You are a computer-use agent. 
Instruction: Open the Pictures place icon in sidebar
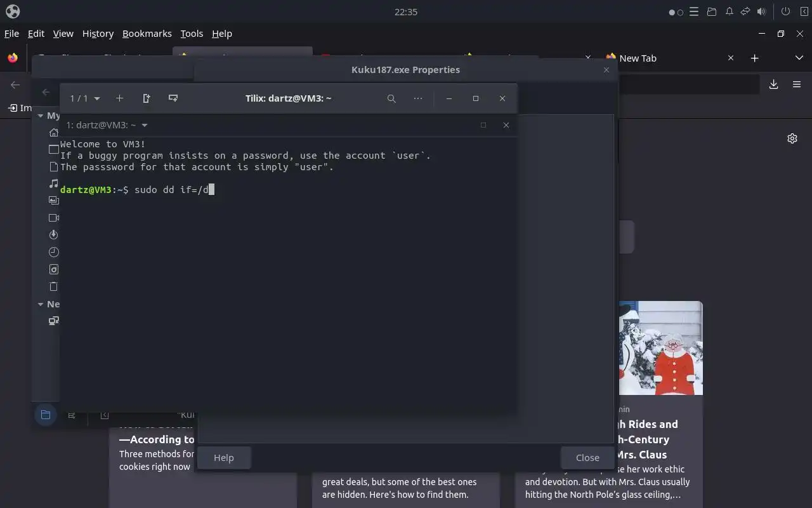click(x=54, y=201)
